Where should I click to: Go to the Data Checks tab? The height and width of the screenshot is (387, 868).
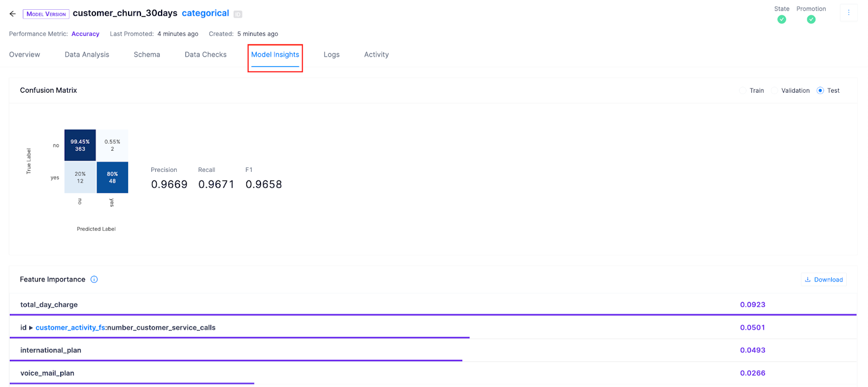pos(206,55)
